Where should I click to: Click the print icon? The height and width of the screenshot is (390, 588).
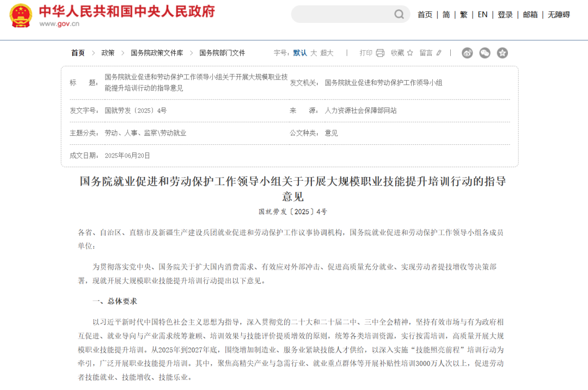380,53
